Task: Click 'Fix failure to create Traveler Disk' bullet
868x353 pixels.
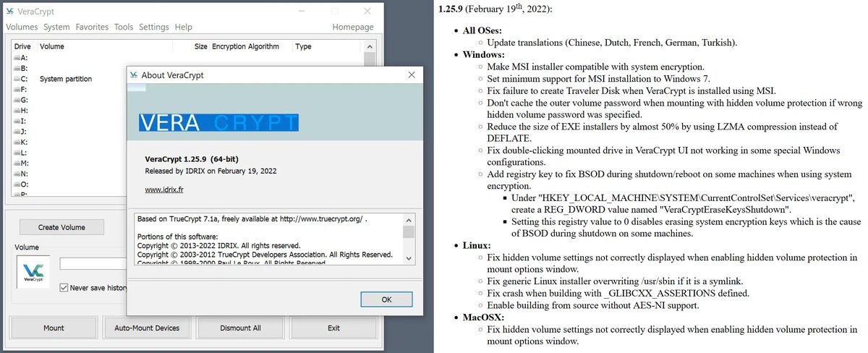Action: tap(631, 90)
